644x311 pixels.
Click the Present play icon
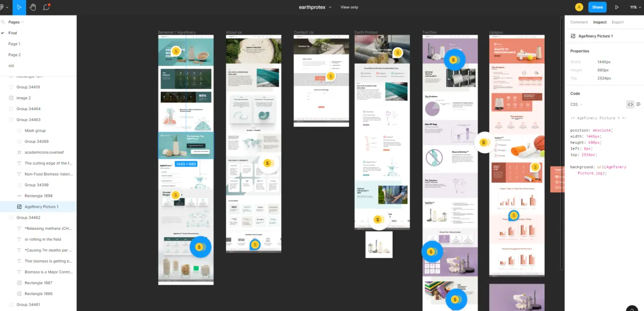click(617, 7)
